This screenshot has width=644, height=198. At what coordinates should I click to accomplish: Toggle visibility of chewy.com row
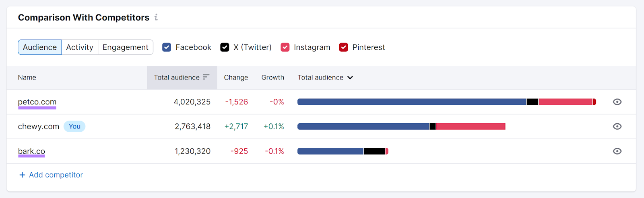click(617, 127)
